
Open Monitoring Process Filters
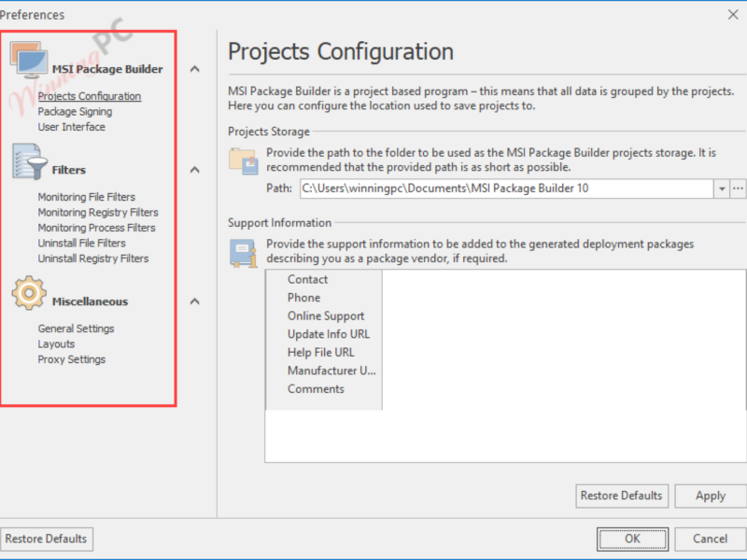(97, 228)
